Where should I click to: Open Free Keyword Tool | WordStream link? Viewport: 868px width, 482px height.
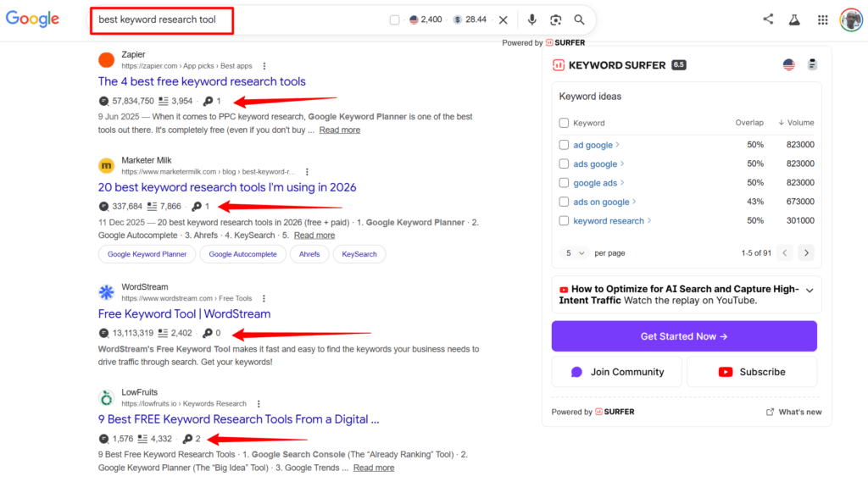pos(184,313)
